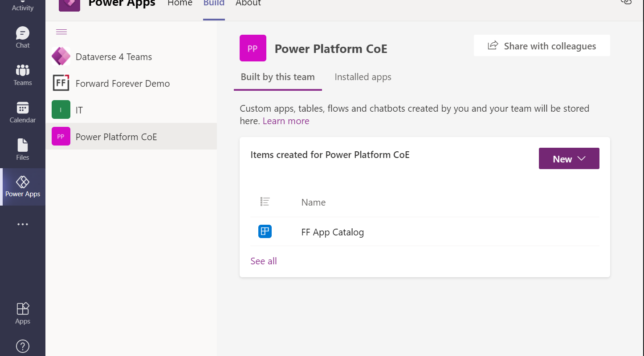This screenshot has height=356, width=644.
Task: Show more apps ellipsis
Action: click(23, 224)
